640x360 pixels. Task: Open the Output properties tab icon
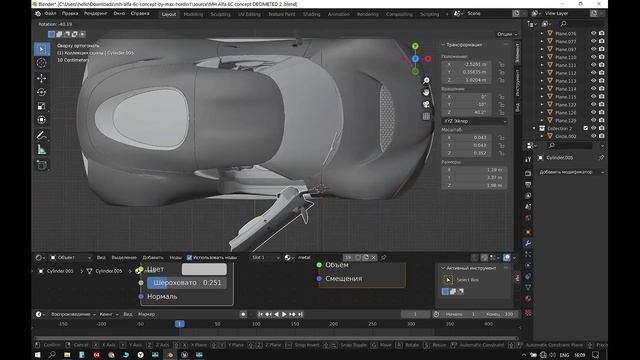point(528,184)
